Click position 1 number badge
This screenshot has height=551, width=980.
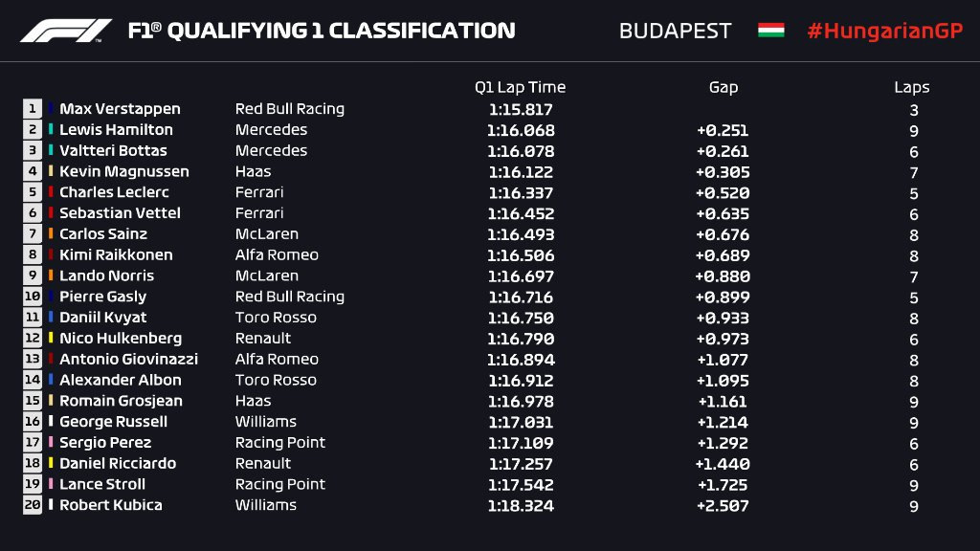tap(33, 109)
